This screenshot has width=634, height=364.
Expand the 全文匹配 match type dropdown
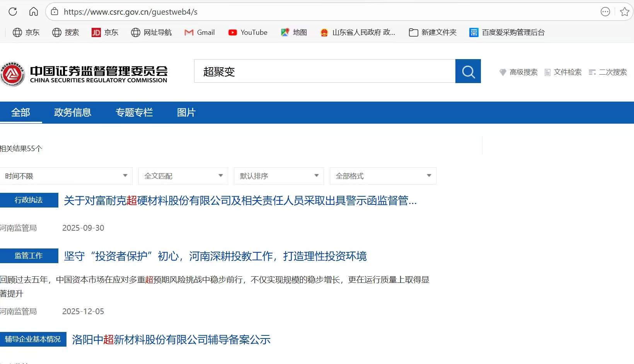tap(183, 176)
